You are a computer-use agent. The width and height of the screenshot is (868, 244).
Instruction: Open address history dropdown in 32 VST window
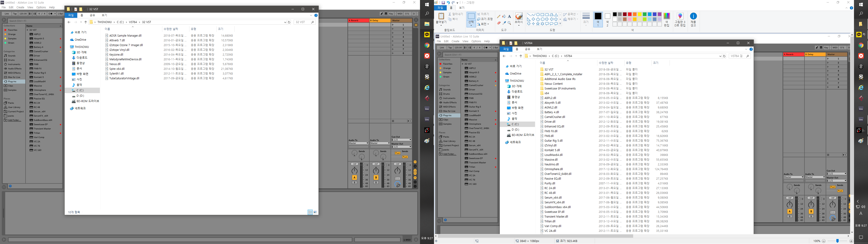[x=285, y=22]
